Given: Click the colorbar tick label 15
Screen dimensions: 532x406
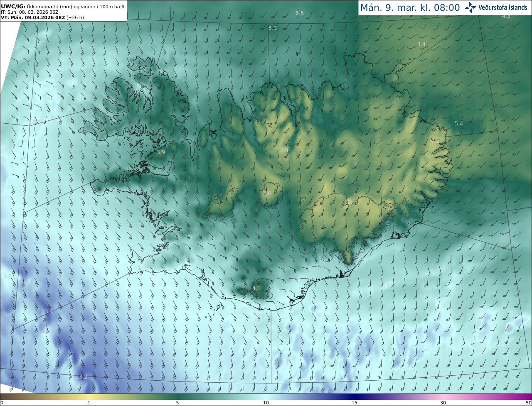Looking at the screenshot, I should [x=355, y=403].
